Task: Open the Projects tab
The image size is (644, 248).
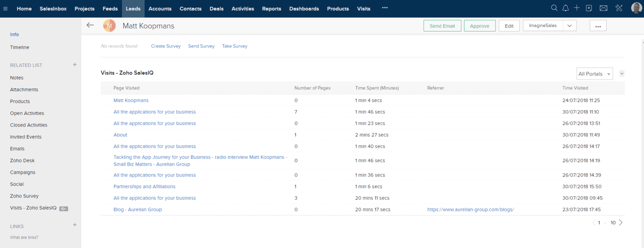Action: (x=85, y=8)
